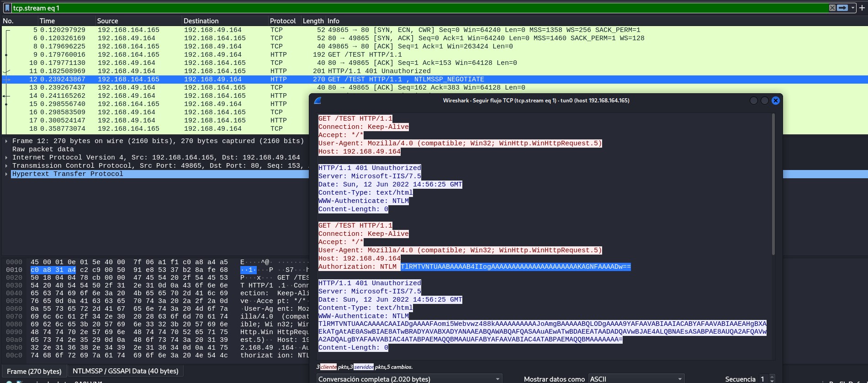Screen dimensions: 868x383
Task: Select packet 11 with 401 Unauthorized
Action: (x=183, y=71)
